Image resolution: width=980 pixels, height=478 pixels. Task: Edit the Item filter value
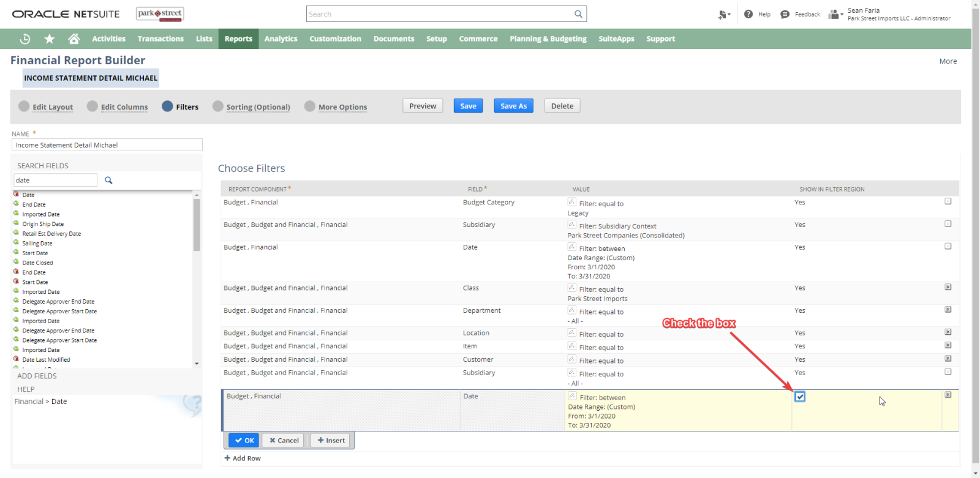[x=571, y=346]
